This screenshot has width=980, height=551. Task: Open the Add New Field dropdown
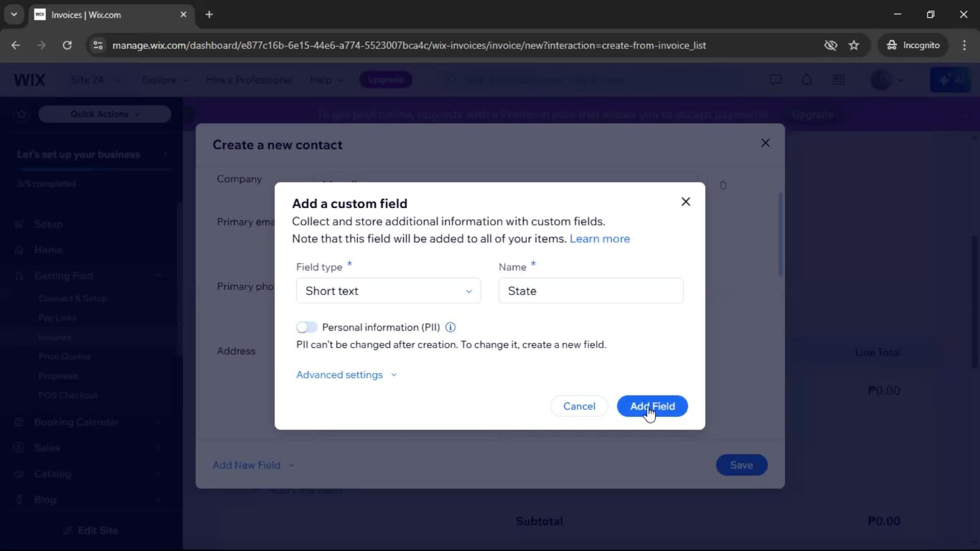pyautogui.click(x=254, y=465)
